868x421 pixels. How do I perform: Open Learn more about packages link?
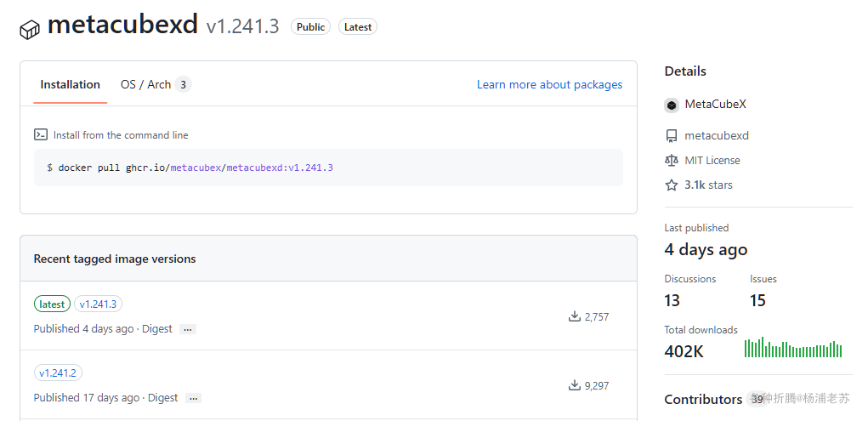[x=549, y=85]
